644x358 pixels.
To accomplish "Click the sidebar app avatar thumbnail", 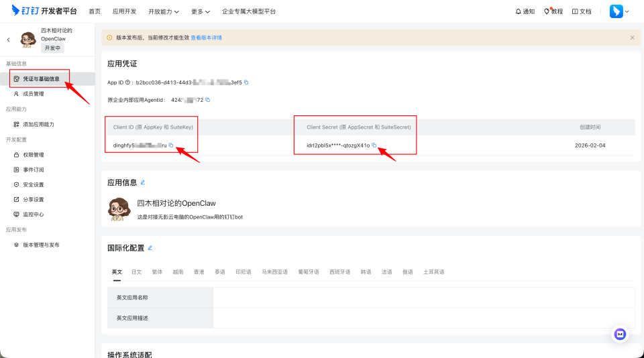I will 28,40.
